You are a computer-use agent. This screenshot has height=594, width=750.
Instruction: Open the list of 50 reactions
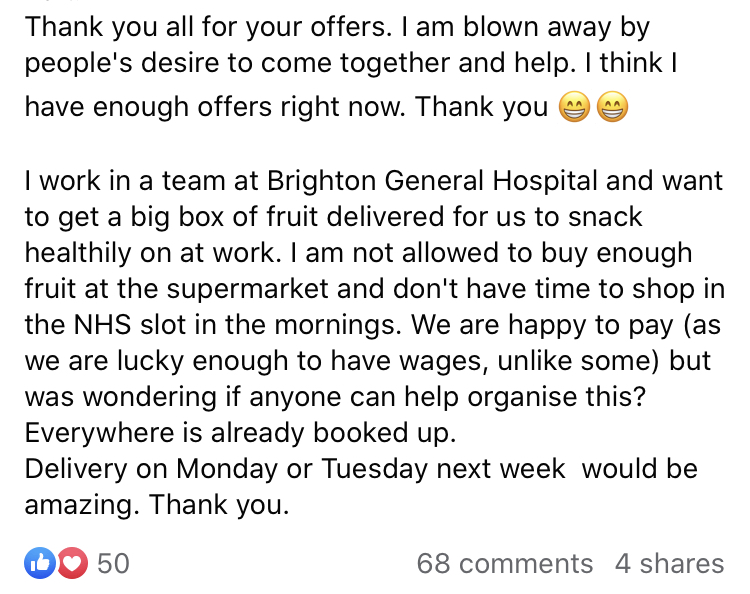[113, 563]
